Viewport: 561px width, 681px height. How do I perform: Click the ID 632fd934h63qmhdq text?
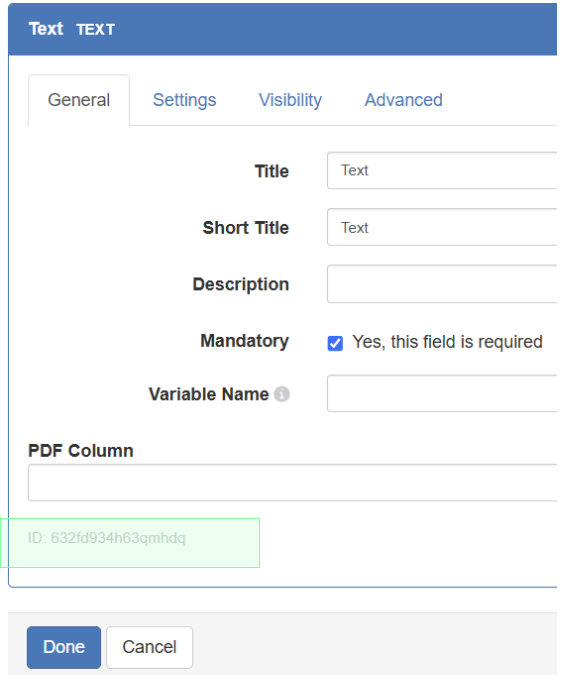click(107, 538)
